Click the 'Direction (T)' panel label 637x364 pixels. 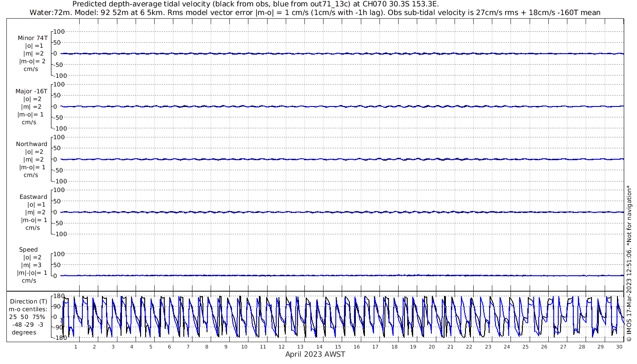(29, 301)
